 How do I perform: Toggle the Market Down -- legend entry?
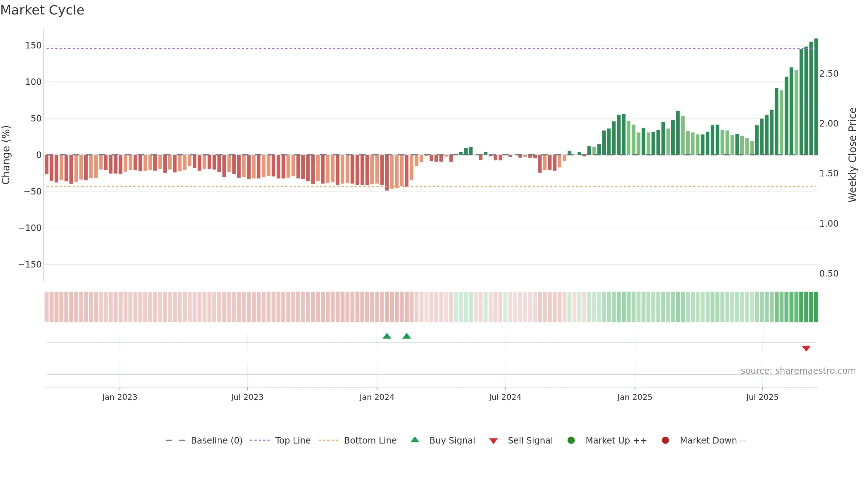(x=703, y=440)
